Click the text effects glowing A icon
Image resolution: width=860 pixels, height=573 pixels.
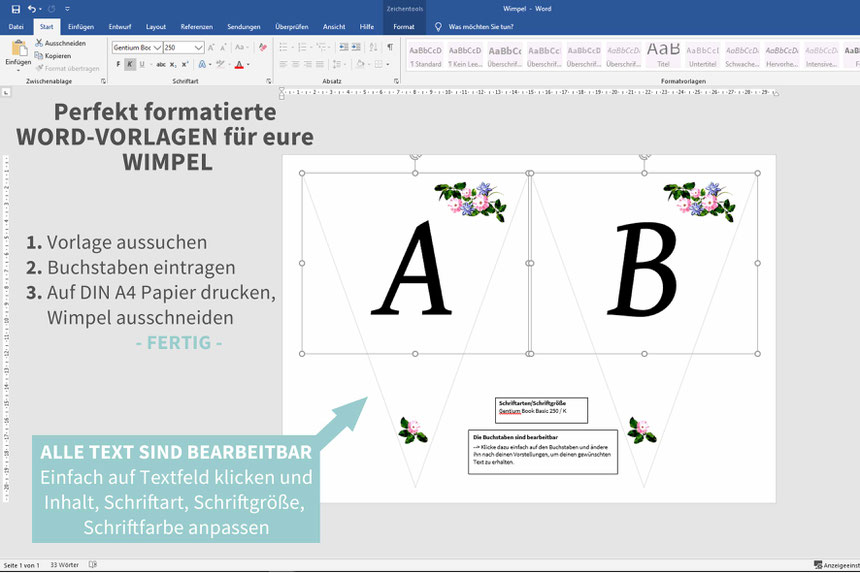(202, 64)
